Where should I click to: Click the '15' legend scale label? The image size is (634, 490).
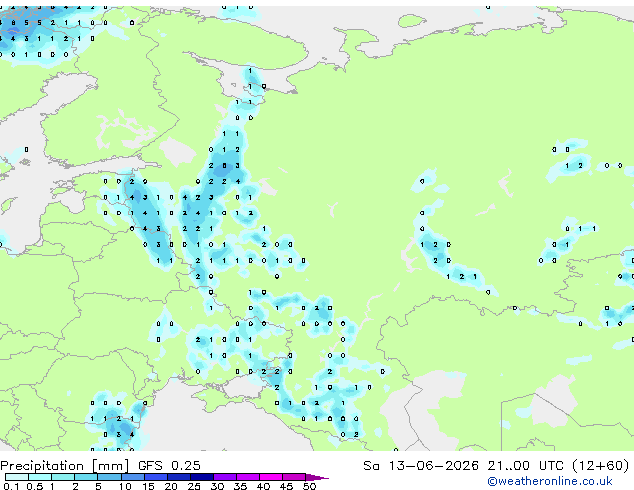pyautogui.click(x=148, y=486)
